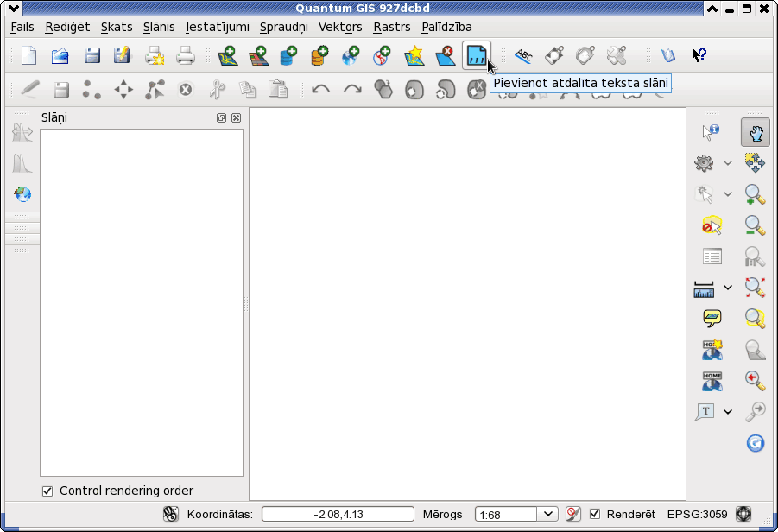Screen dimensions: 778x532
Task: Select the Identify features tool
Action: pyautogui.click(x=711, y=132)
